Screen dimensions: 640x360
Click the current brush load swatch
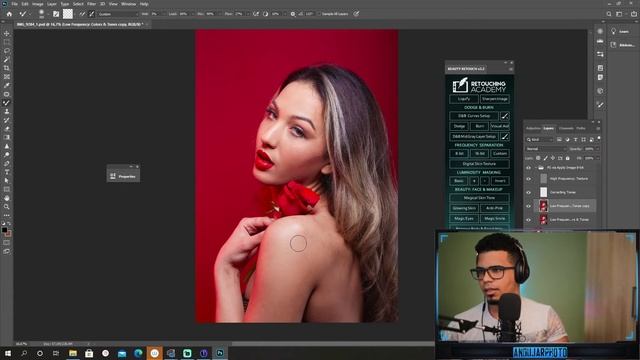point(68,14)
